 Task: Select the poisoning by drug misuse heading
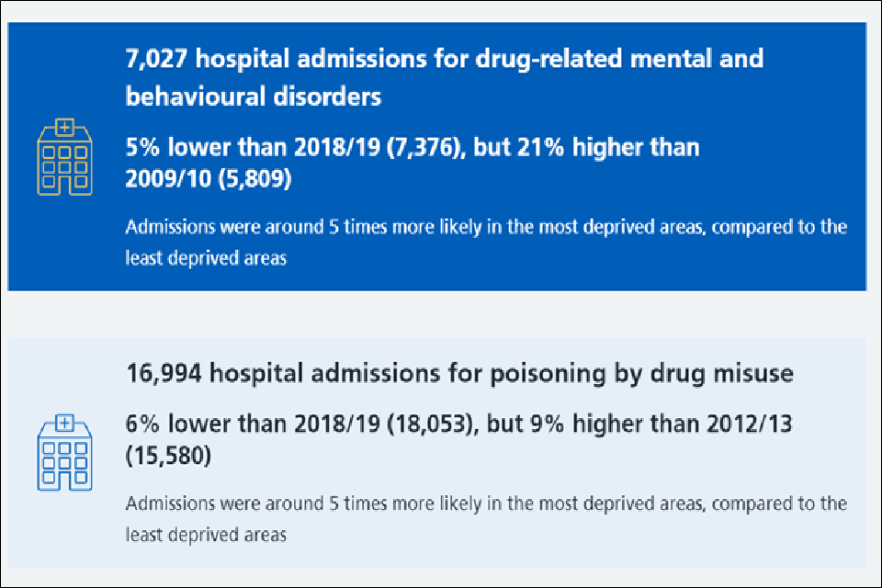(459, 374)
